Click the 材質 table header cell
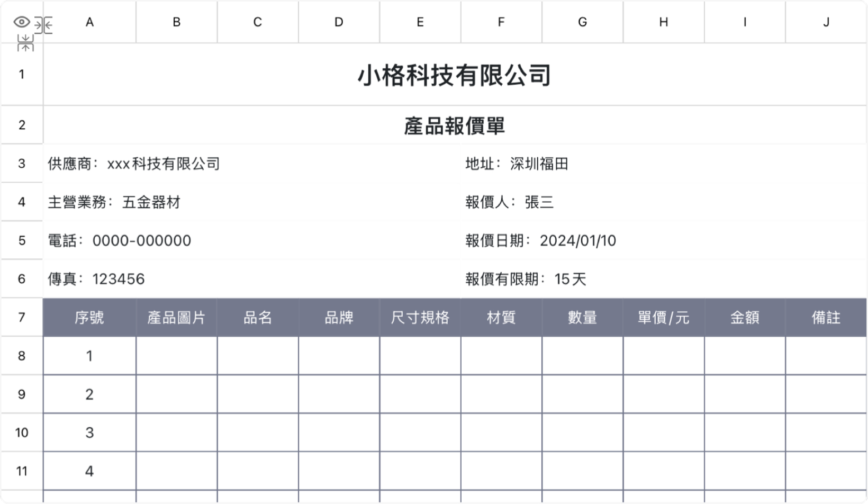868x504 pixels. 501,317
